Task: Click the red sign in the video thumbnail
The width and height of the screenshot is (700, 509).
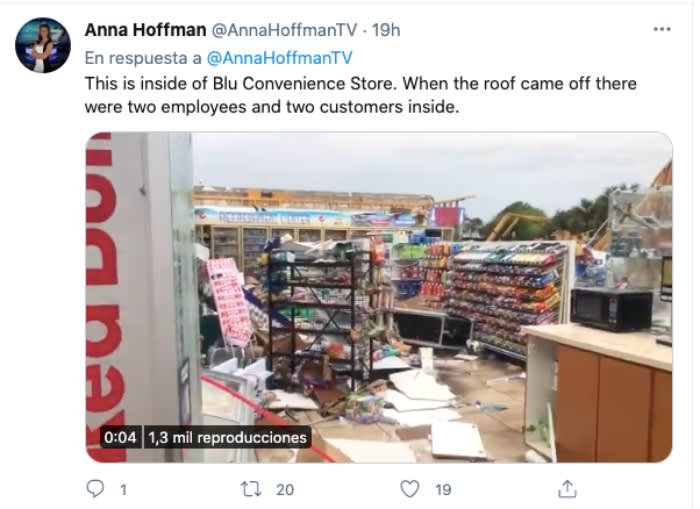Action: [x=229, y=302]
